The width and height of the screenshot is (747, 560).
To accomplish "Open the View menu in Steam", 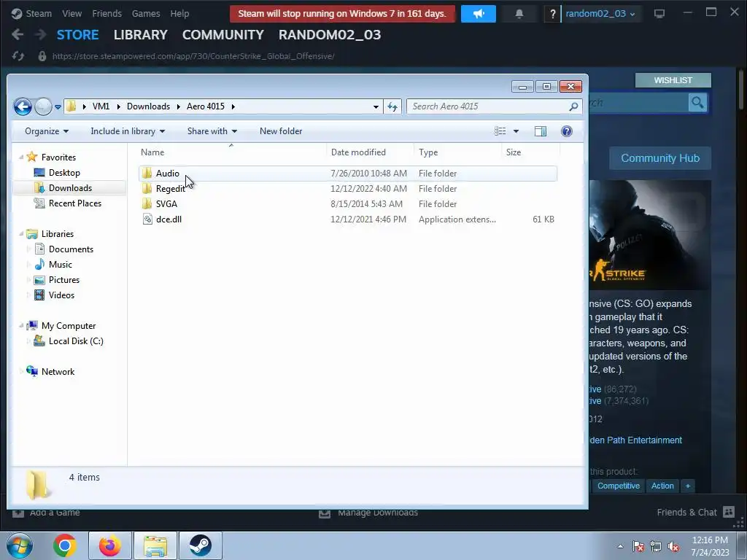I will point(72,13).
